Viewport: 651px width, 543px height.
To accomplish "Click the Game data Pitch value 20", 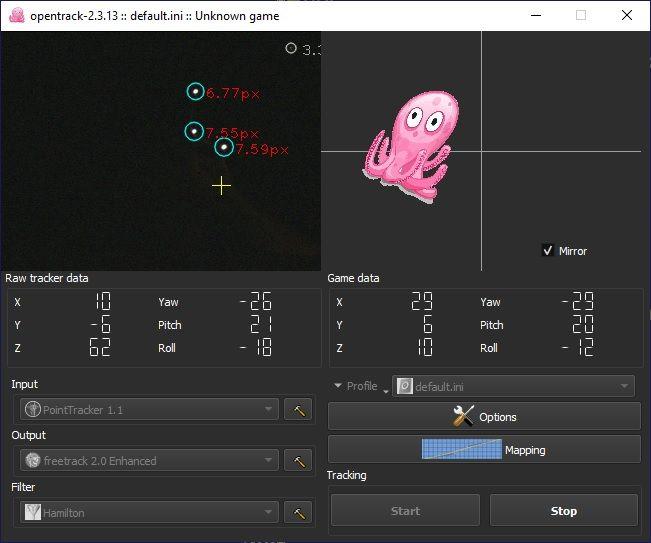I will click(583, 325).
